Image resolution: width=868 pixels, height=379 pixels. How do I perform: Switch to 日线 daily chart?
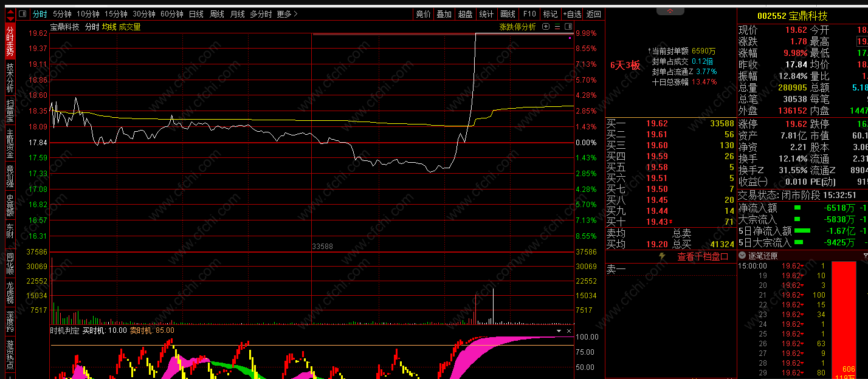(x=196, y=14)
